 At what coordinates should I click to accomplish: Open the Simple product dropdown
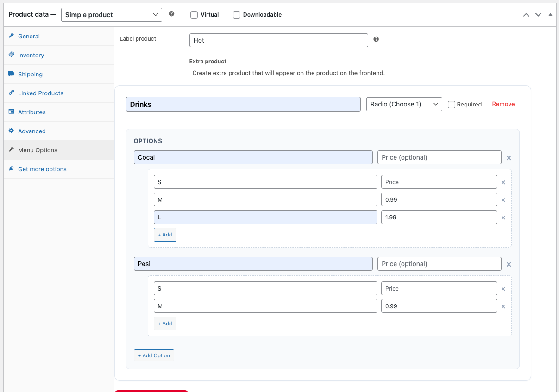pos(111,14)
